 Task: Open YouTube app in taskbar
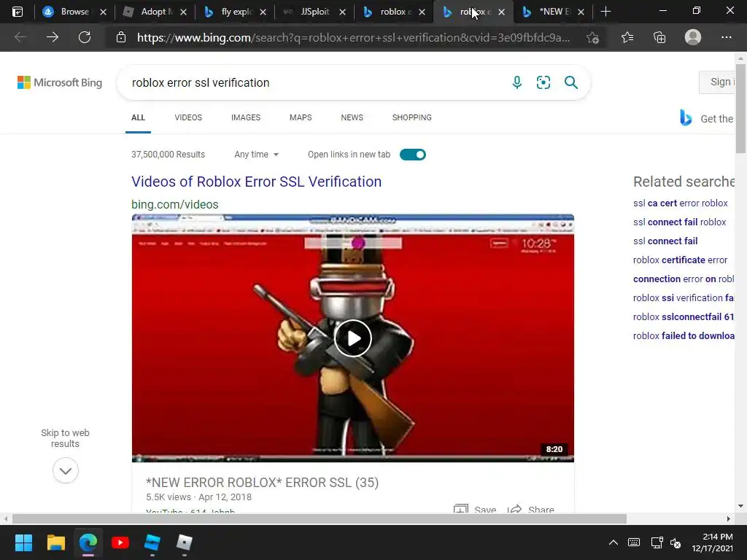pyautogui.click(x=120, y=542)
